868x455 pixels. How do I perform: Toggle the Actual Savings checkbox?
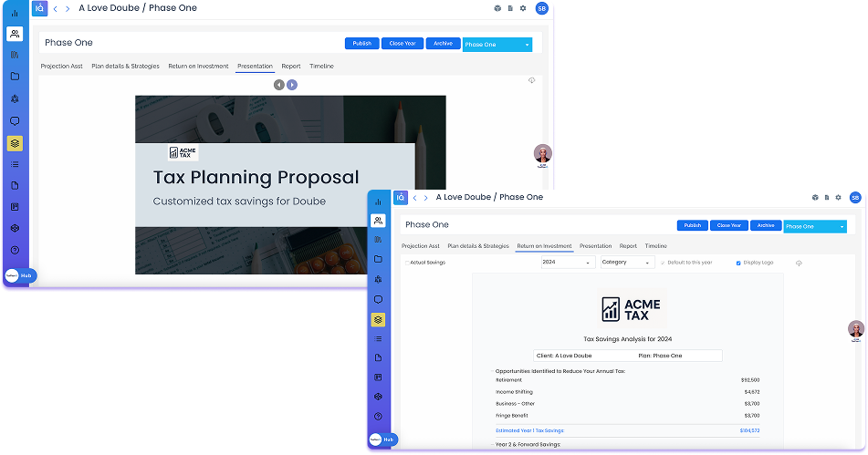click(x=407, y=263)
